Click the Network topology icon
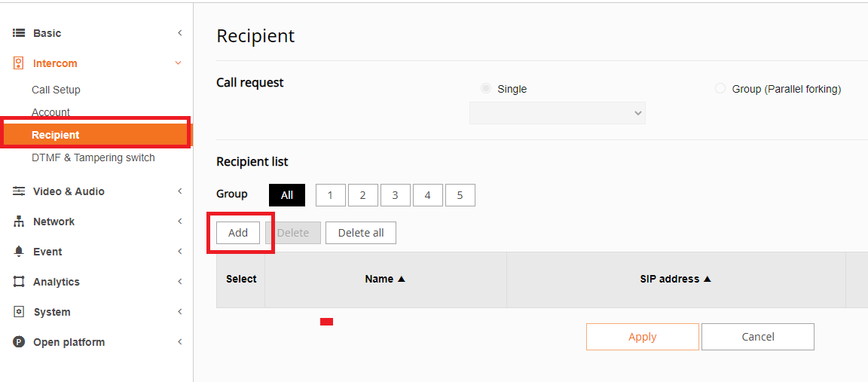Viewport: 868px width, 382px height. 19,222
